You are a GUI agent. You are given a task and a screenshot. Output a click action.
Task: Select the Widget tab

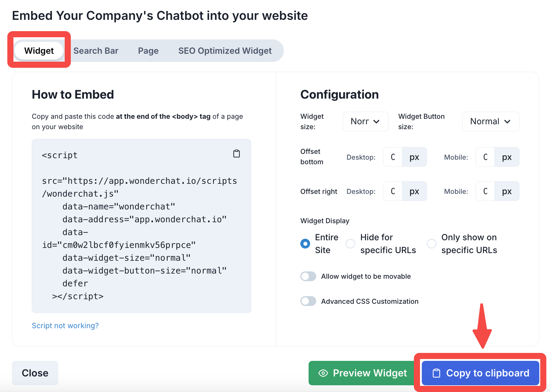(39, 51)
